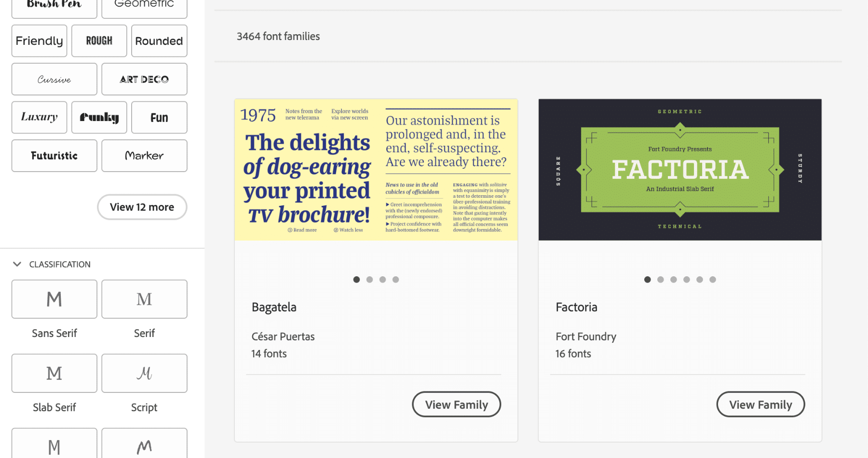Open the Bagatela font family page

click(273, 307)
